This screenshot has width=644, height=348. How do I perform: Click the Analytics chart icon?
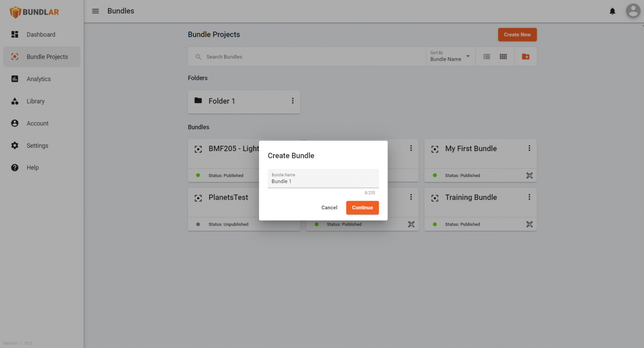tap(15, 79)
